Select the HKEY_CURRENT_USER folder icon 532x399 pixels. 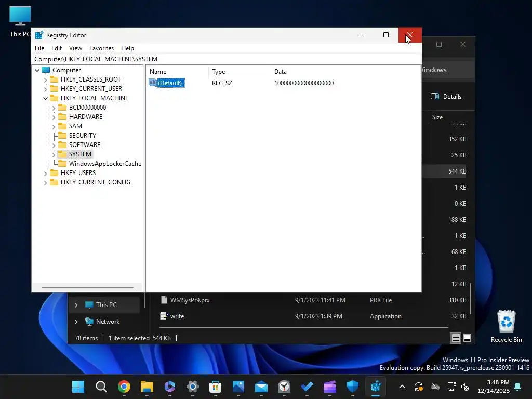54,88
